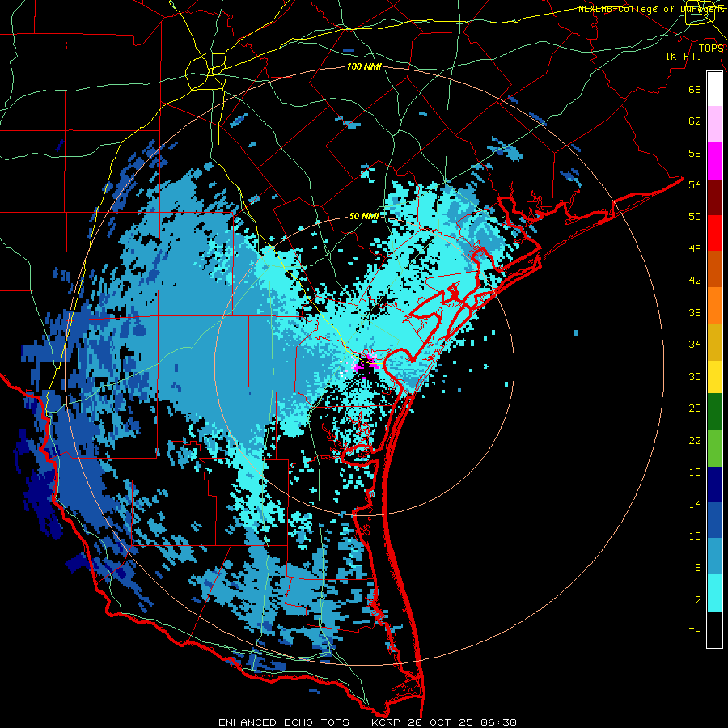Screen dimensions: 728x728
Task: Click the "18" legend value
Action: click(695, 472)
